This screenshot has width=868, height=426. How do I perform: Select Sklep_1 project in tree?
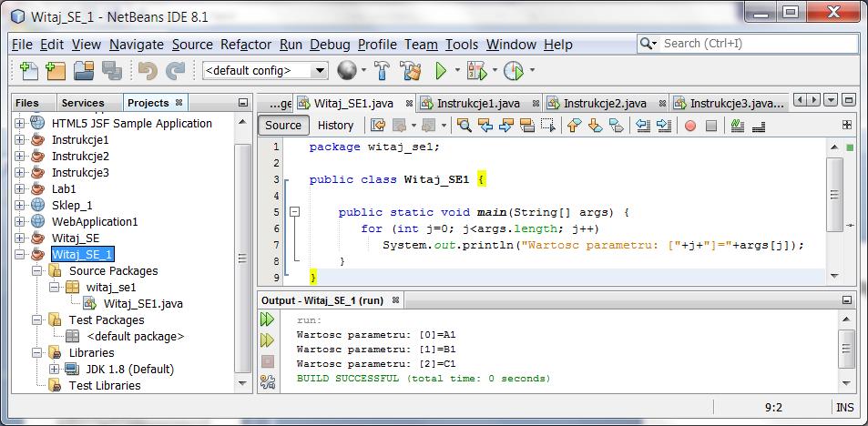72,206
